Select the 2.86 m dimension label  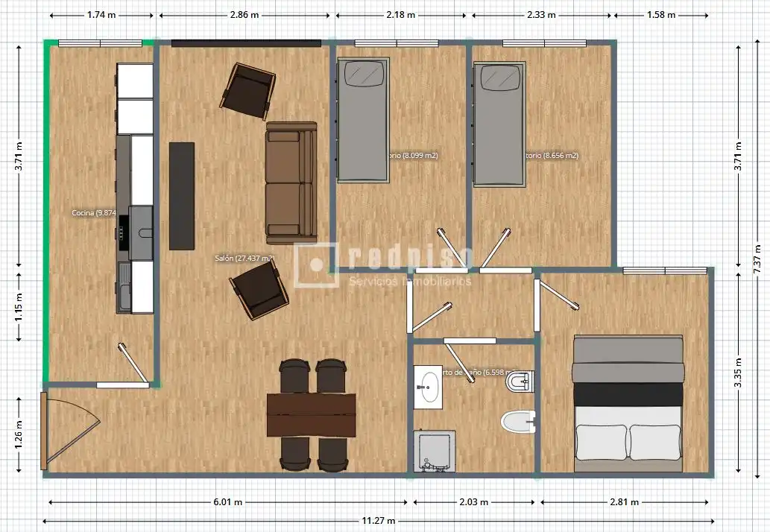click(244, 15)
